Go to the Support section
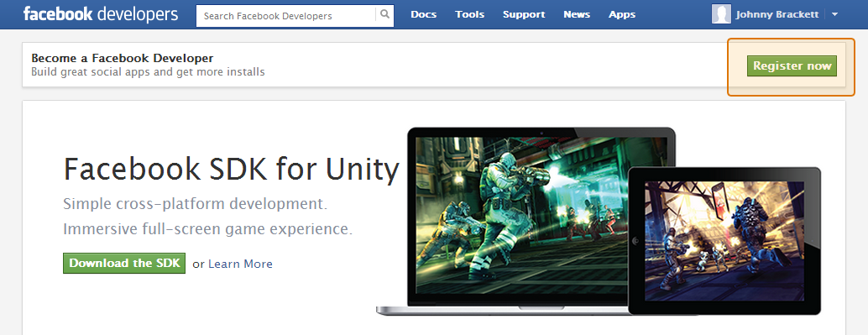868x335 pixels. pyautogui.click(x=524, y=14)
